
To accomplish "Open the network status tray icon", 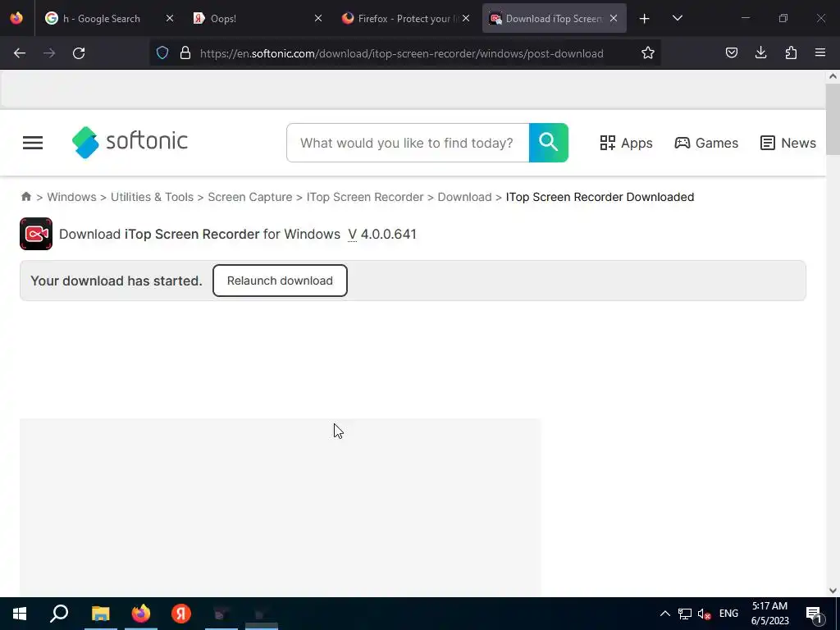I will [685, 614].
